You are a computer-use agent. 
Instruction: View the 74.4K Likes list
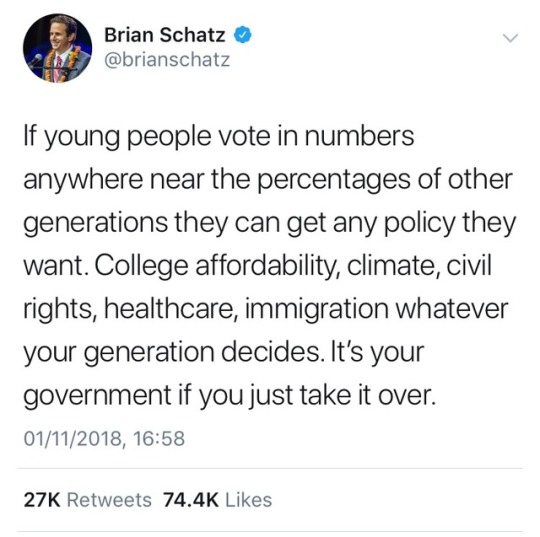pyautogui.click(x=217, y=500)
